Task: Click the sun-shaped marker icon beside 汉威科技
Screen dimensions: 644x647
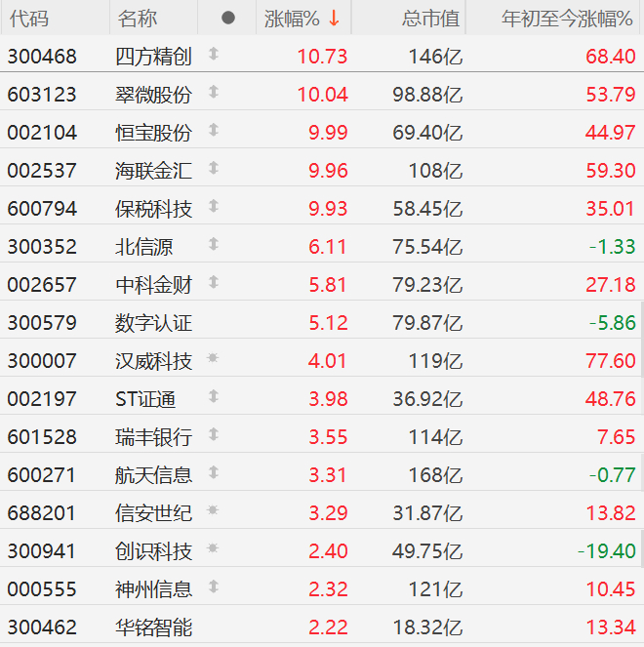Action: pos(213,358)
